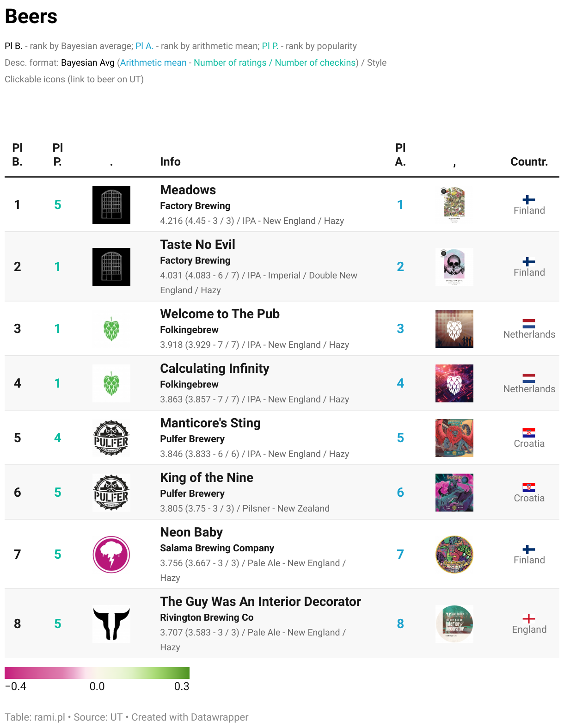Open Taste No Evil skull label image

(x=454, y=267)
